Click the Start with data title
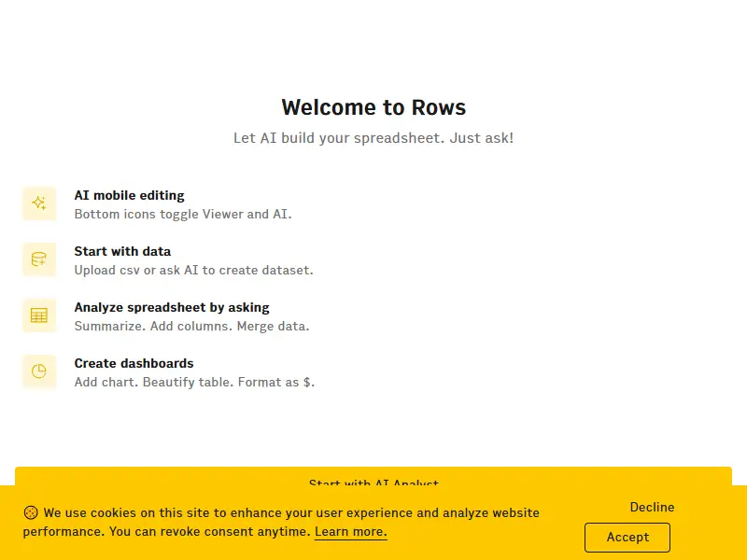This screenshot has width=747, height=560. 122,251
